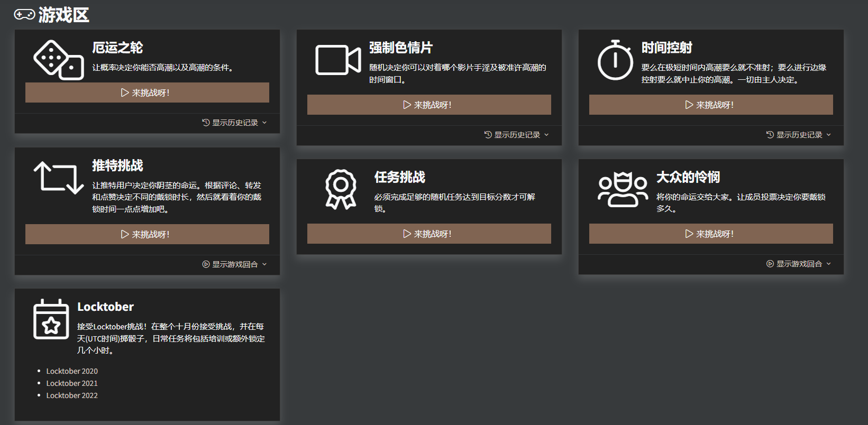Viewport: 868px width, 425px height.
Task: Click the retweet arrows icon for 推特挑战
Action: (x=58, y=178)
